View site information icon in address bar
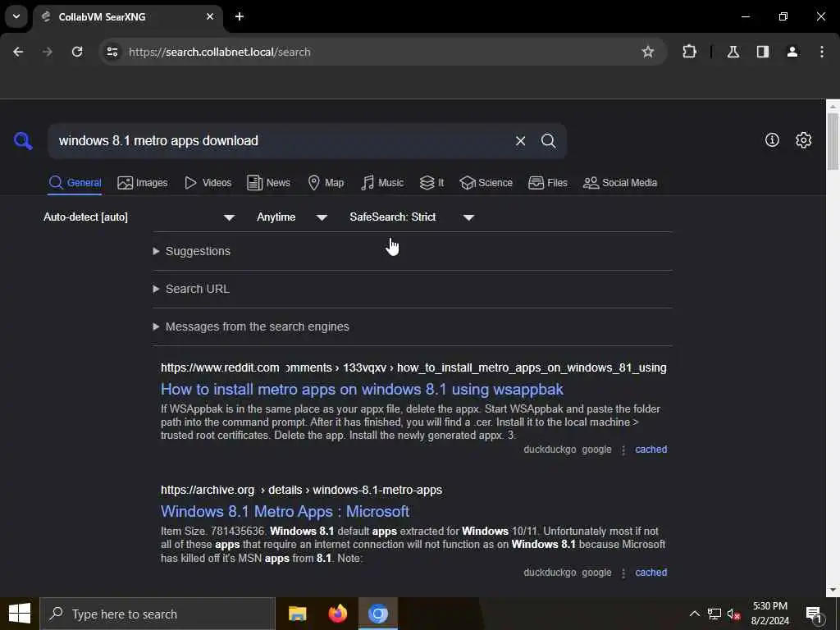Screen dimensions: 840x630 pyautogui.click(x=112, y=52)
